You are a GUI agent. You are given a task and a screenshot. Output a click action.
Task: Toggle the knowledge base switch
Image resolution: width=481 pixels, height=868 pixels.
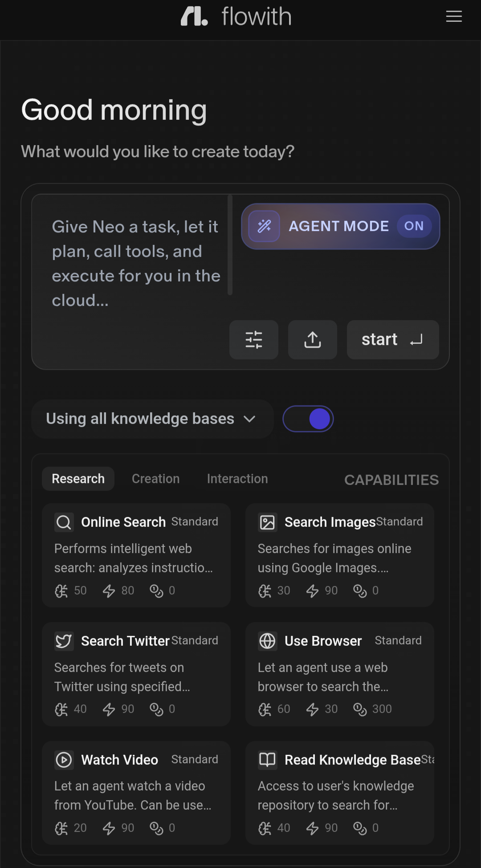point(308,419)
